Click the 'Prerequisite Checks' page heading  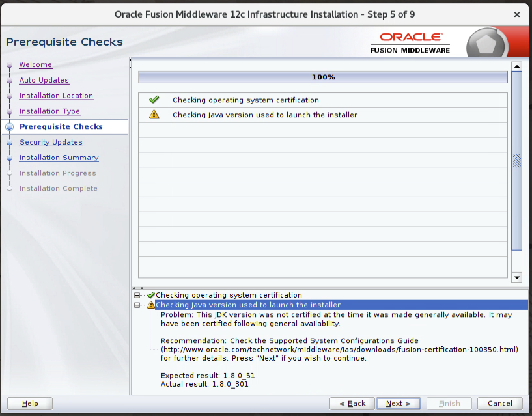pos(64,42)
